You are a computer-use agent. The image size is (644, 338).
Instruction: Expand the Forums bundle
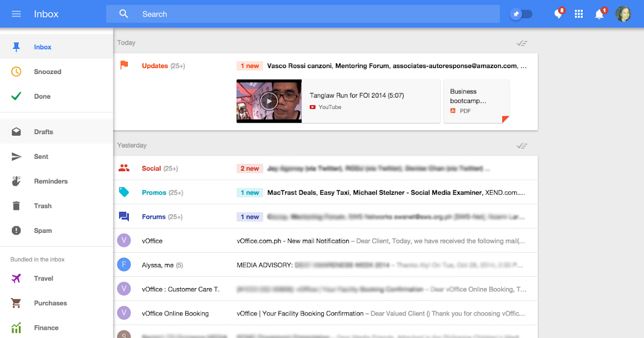[x=325, y=217]
